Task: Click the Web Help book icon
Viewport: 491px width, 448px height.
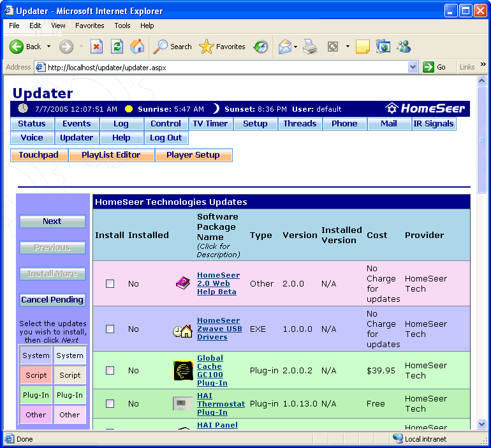Action: (183, 283)
